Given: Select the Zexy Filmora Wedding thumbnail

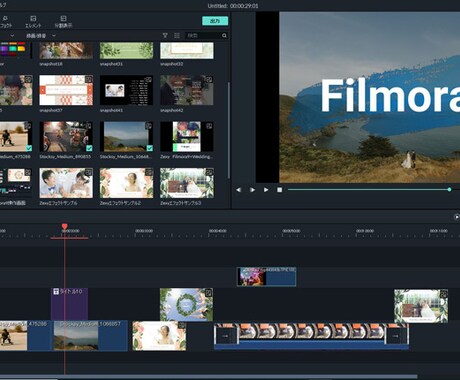Looking at the screenshot, I should pyautogui.click(x=187, y=136).
